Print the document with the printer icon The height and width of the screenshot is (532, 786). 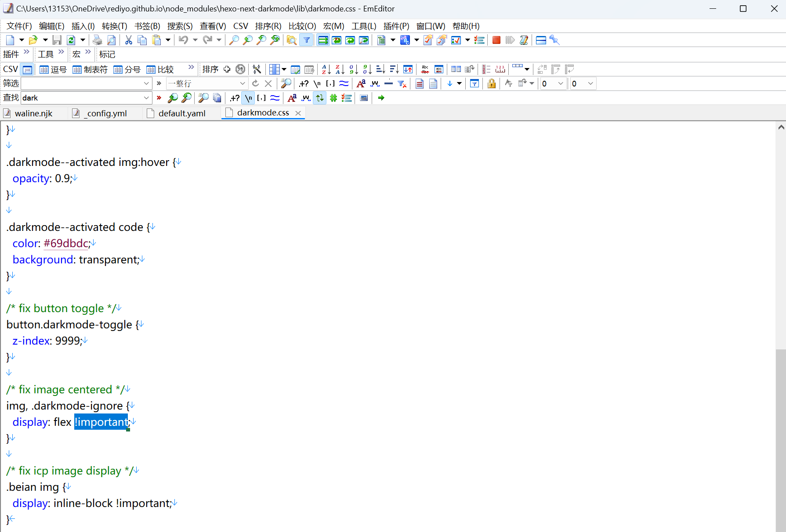point(98,40)
